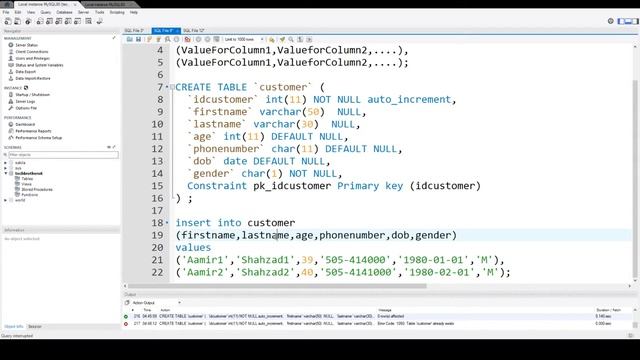The height and width of the screenshot is (360, 640).
Task: Toggle the bottom output panel visibility
Action: point(628,21)
